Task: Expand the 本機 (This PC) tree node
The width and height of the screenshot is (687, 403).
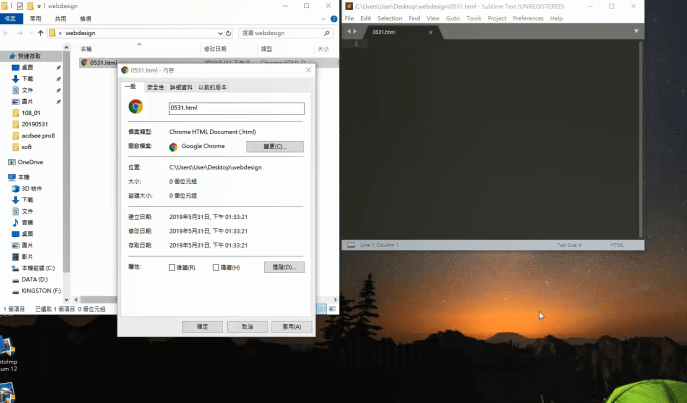Action: pos(5,177)
